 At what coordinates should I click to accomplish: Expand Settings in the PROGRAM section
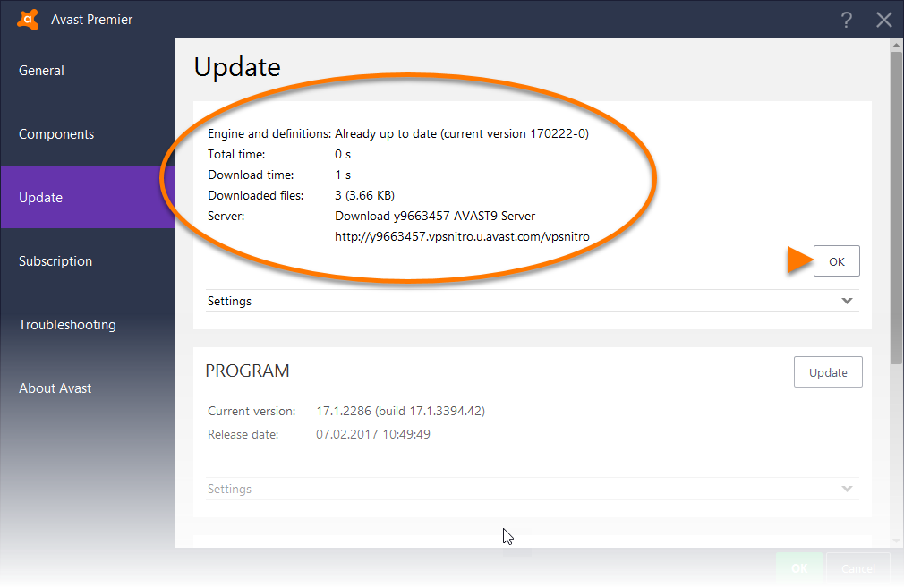(x=229, y=489)
